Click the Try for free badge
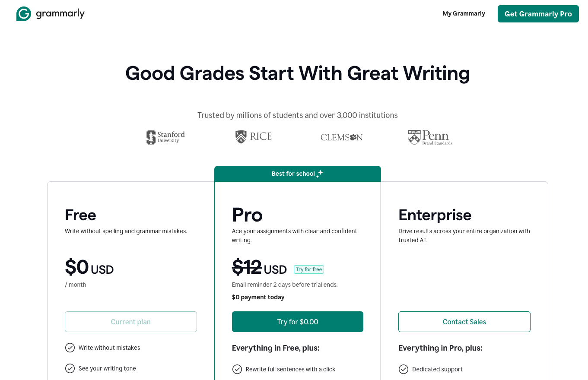Viewport: 588px width, 380px height. click(x=308, y=269)
